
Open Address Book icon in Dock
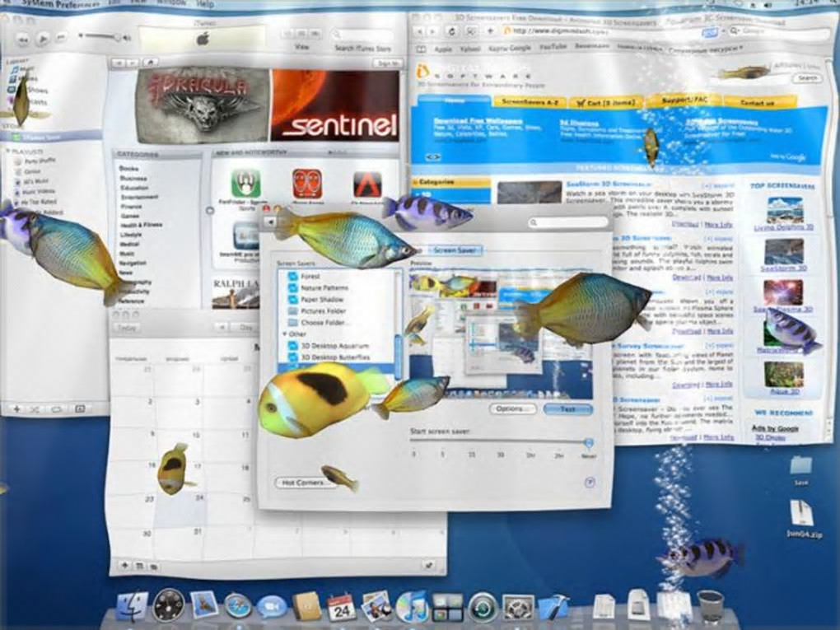307,607
